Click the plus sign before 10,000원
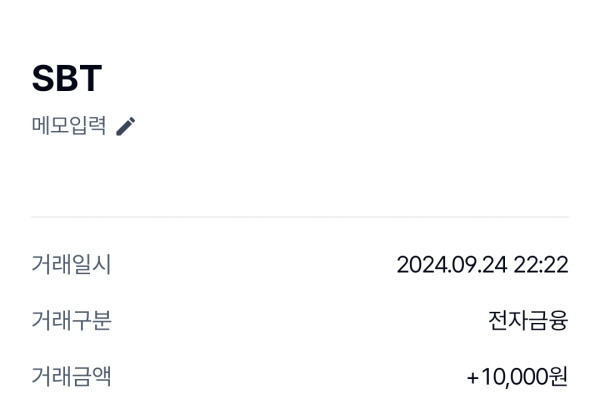The image size is (600, 409). pyautogui.click(x=473, y=377)
